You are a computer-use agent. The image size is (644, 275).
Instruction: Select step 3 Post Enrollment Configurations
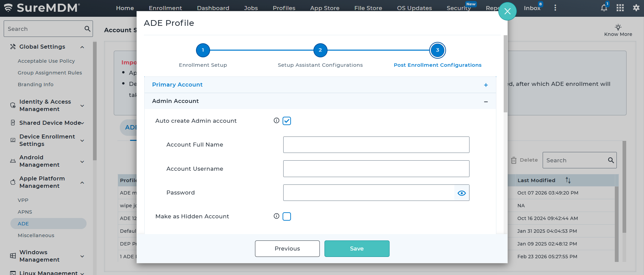click(x=438, y=50)
